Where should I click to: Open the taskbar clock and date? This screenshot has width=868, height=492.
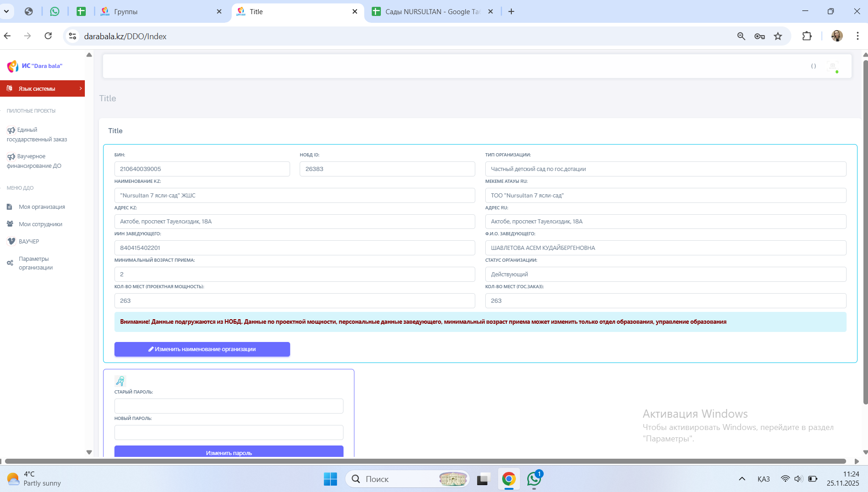(843, 479)
